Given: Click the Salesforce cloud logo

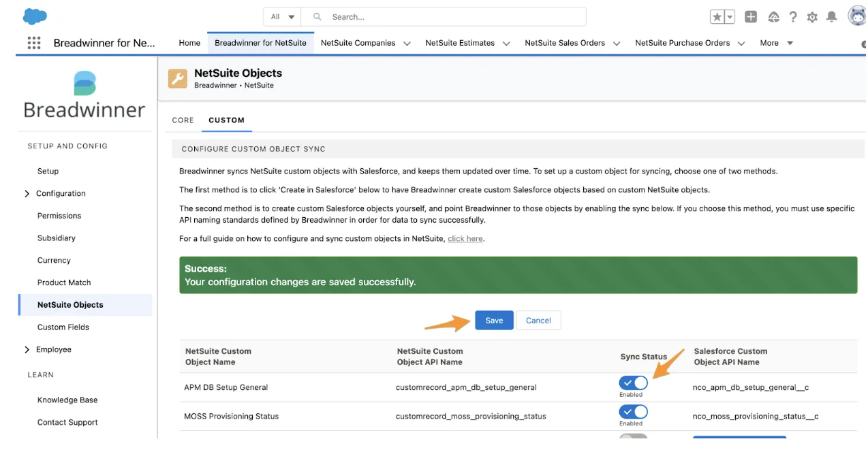Looking at the screenshot, I should click(x=35, y=16).
